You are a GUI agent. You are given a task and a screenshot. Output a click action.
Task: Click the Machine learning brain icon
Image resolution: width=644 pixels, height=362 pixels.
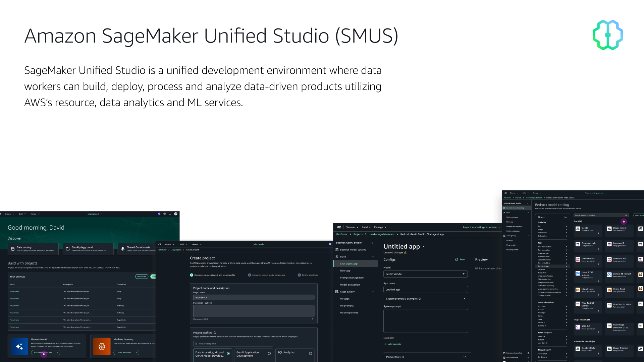tap(102, 346)
